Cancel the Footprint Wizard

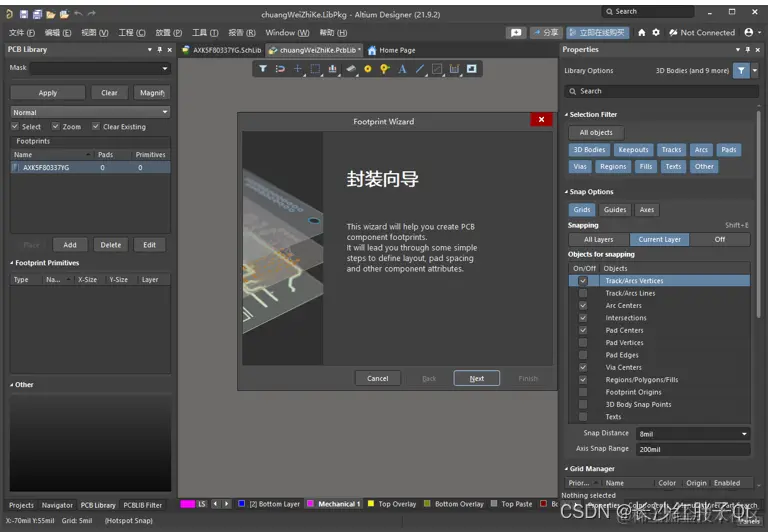[x=378, y=378]
